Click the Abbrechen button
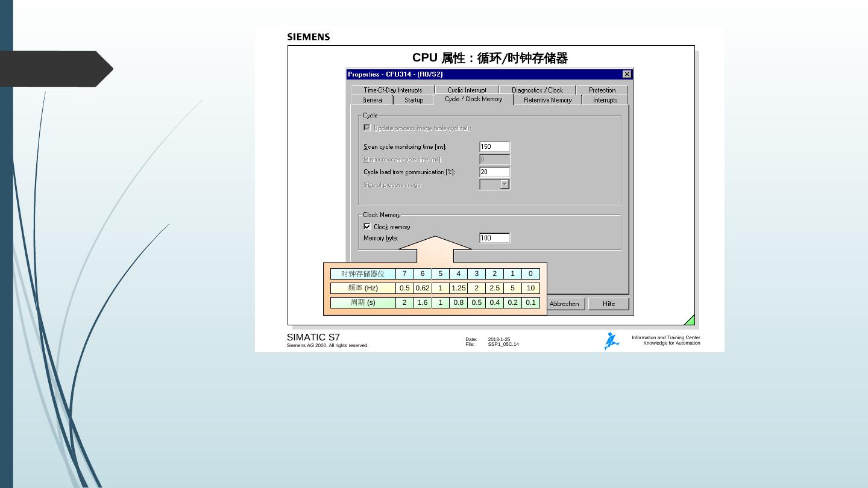This screenshot has width=868, height=488. coord(565,304)
